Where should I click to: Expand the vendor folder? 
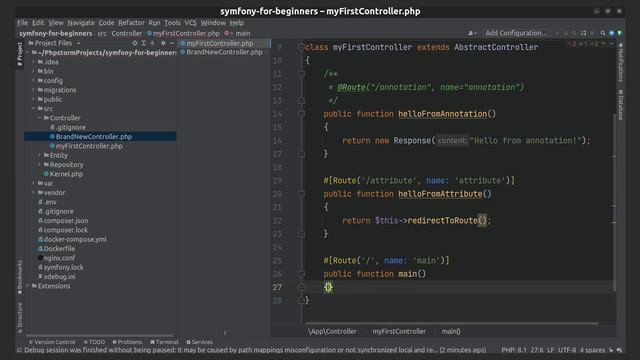33,193
